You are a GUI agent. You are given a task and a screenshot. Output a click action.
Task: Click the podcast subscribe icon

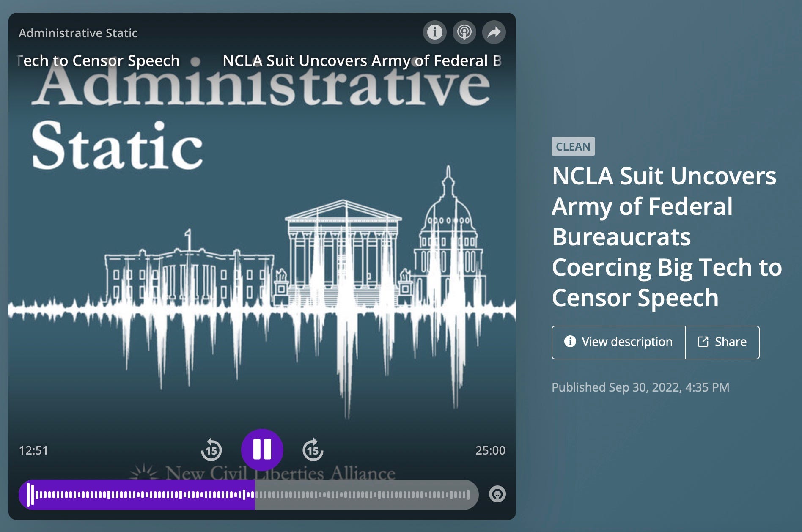[464, 32]
